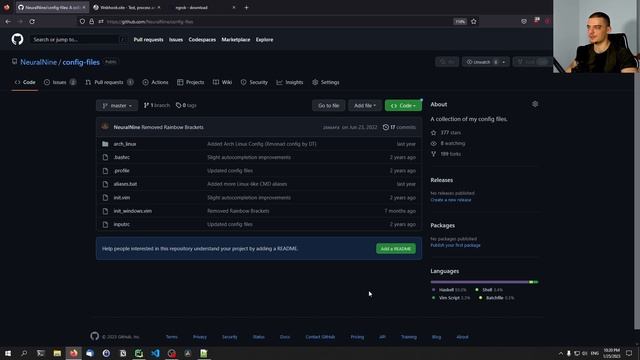Viewport: 640px width, 360px height.
Task: Open Pull requests in top navigation
Action: (149, 40)
